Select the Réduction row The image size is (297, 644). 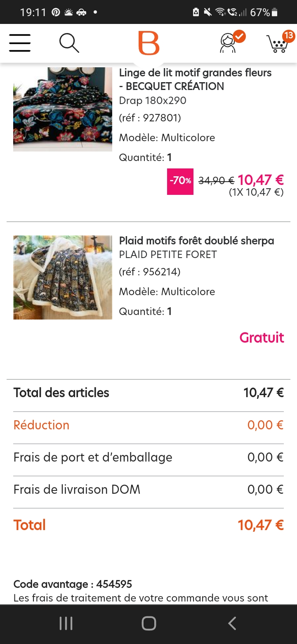pyautogui.click(x=148, y=425)
